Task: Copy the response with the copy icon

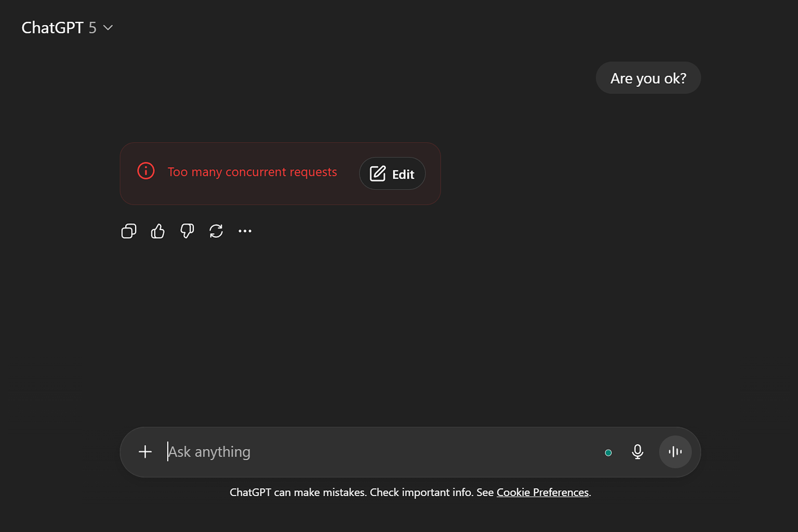Action: click(x=129, y=231)
